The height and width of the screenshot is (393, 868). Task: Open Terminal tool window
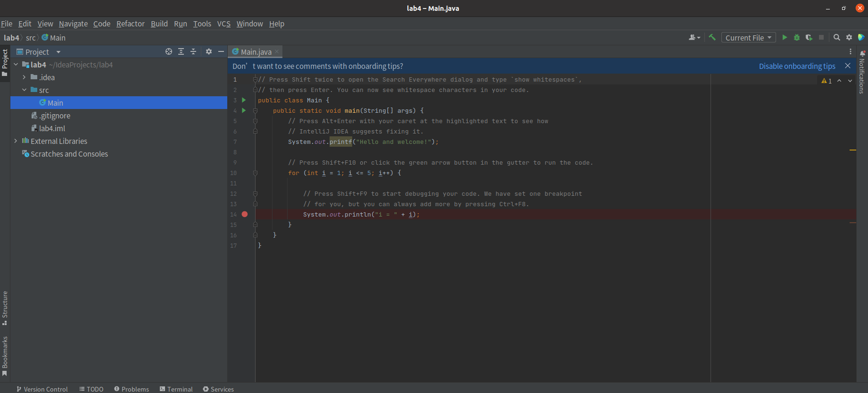coord(176,389)
